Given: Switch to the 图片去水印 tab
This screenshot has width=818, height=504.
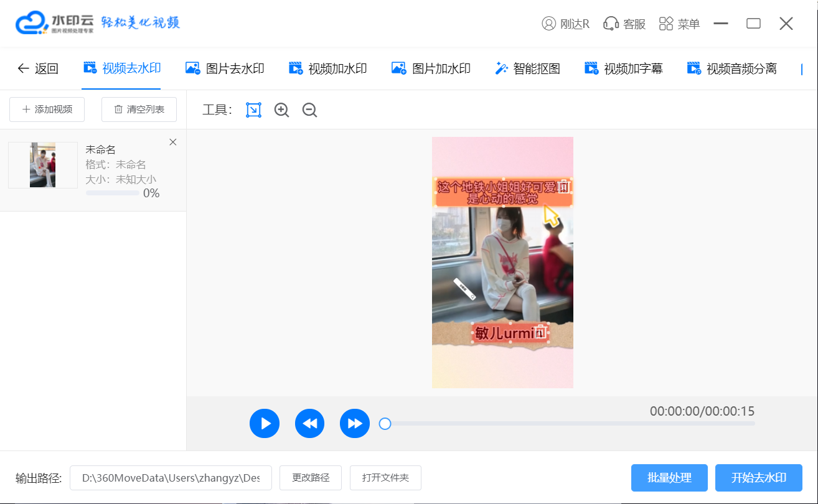Looking at the screenshot, I should (x=225, y=68).
